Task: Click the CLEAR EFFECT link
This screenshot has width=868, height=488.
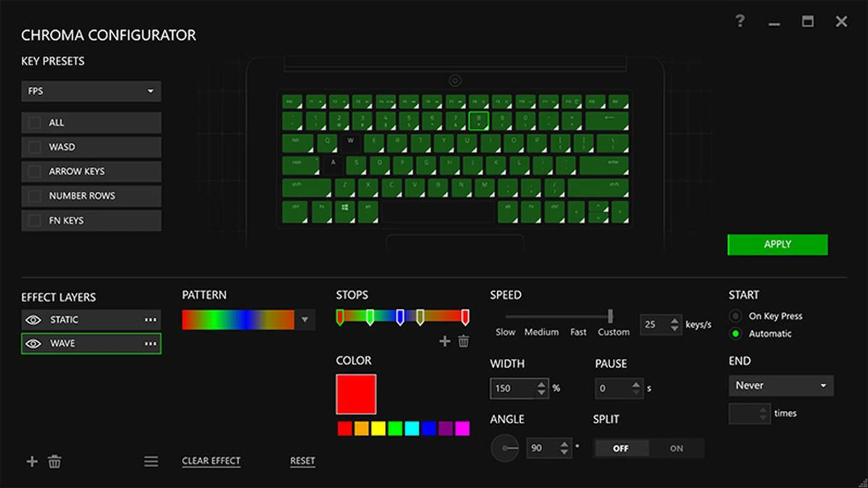Action: (211, 461)
